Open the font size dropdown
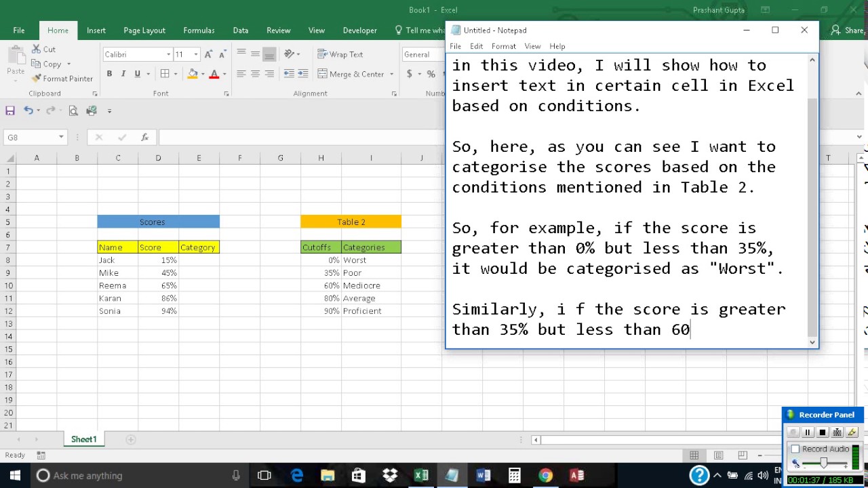This screenshot has height=488, width=868. pyautogui.click(x=196, y=54)
